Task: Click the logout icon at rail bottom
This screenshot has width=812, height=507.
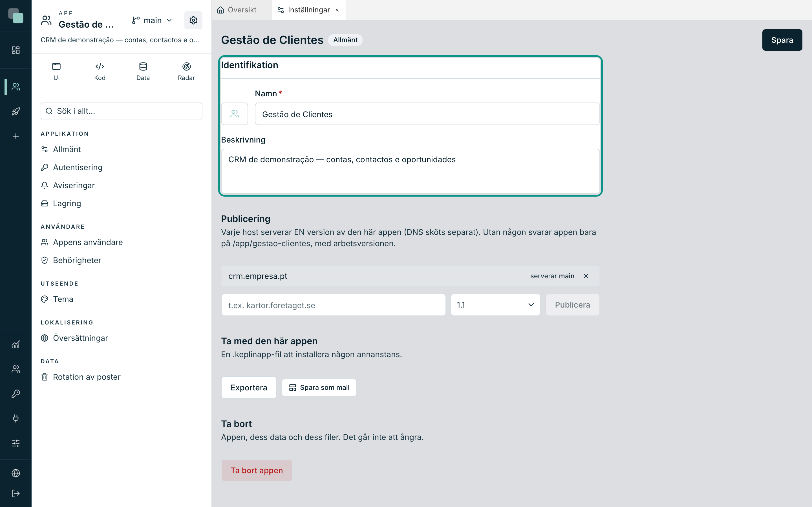Action: click(x=16, y=493)
